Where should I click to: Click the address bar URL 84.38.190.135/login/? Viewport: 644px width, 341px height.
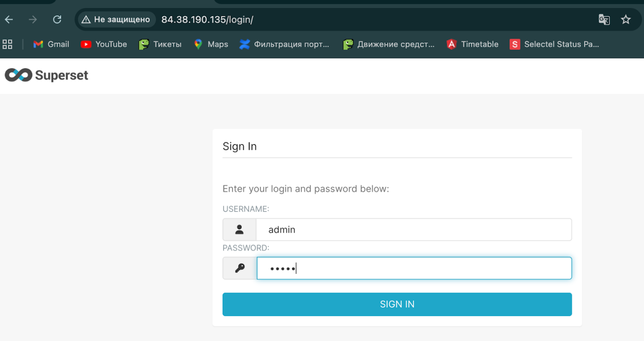(207, 20)
